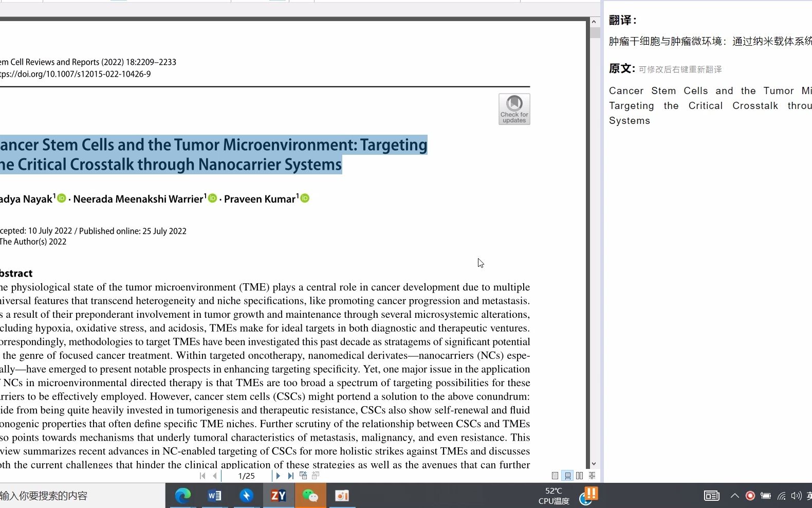Click the doi.org article link
The height and width of the screenshot is (508, 812).
[75, 74]
